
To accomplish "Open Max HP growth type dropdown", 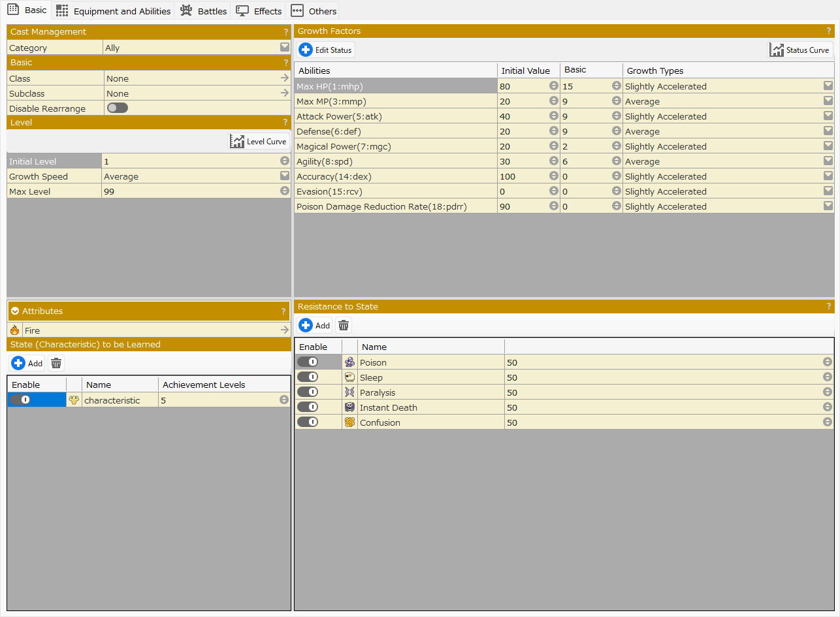I will [828, 86].
